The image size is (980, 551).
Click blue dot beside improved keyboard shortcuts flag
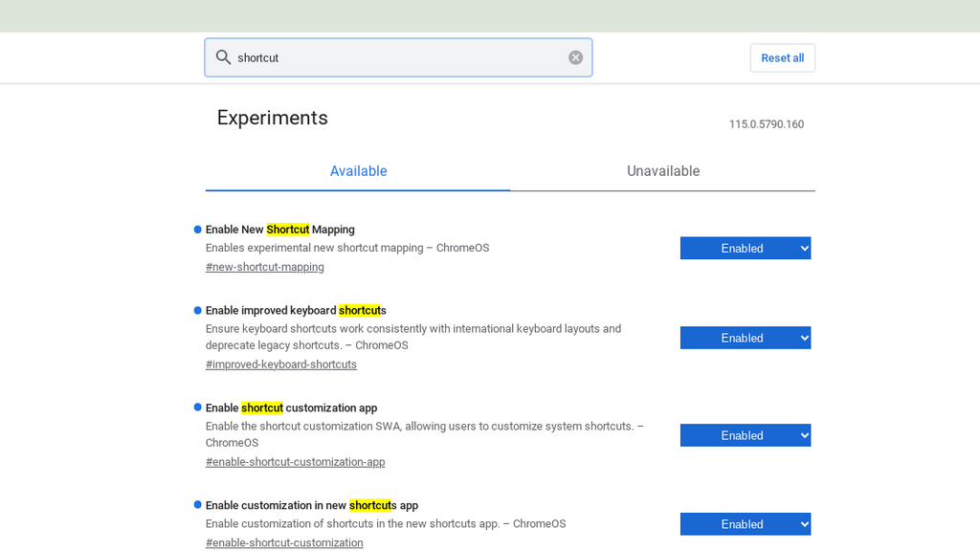[x=195, y=310]
